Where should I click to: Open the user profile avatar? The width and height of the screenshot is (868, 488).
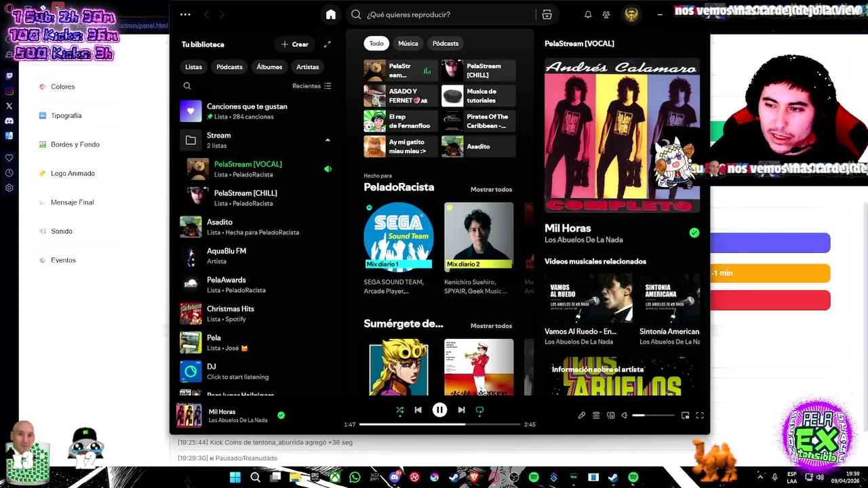[631, 14]
